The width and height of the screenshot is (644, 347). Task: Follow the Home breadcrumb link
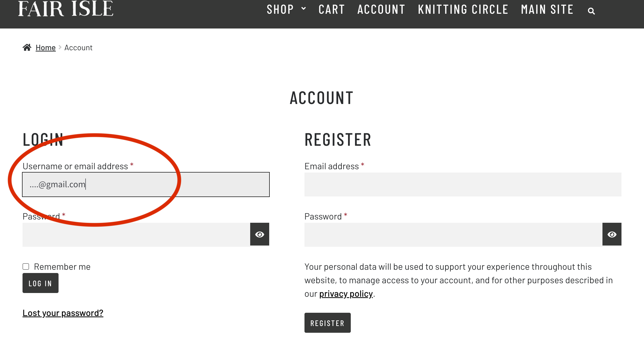point(46,47)
